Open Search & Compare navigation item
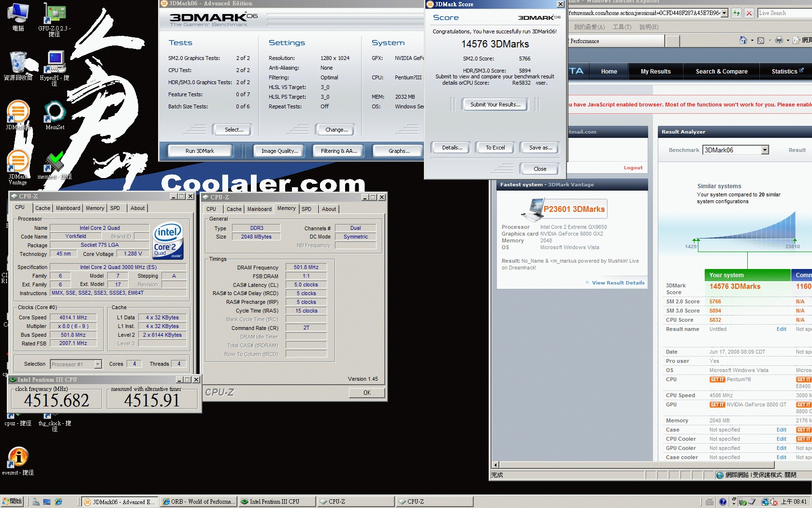The width and height of the screenshot is (812, 508). point(721,72)
